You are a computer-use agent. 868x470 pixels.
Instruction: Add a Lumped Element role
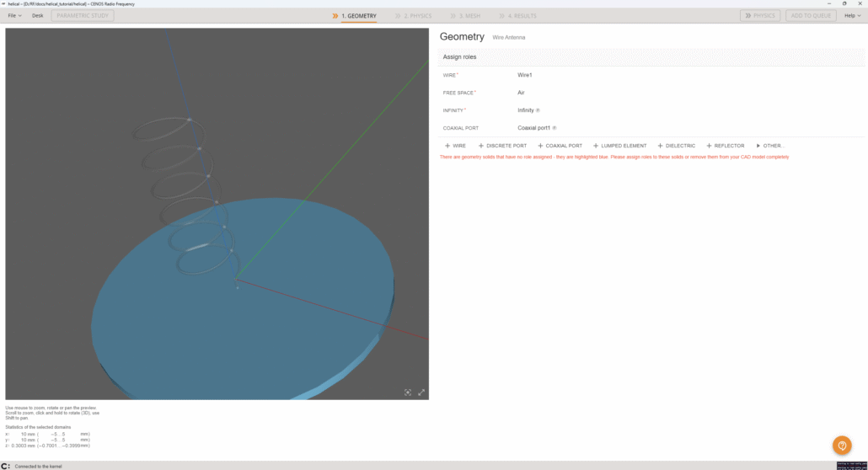619,146
